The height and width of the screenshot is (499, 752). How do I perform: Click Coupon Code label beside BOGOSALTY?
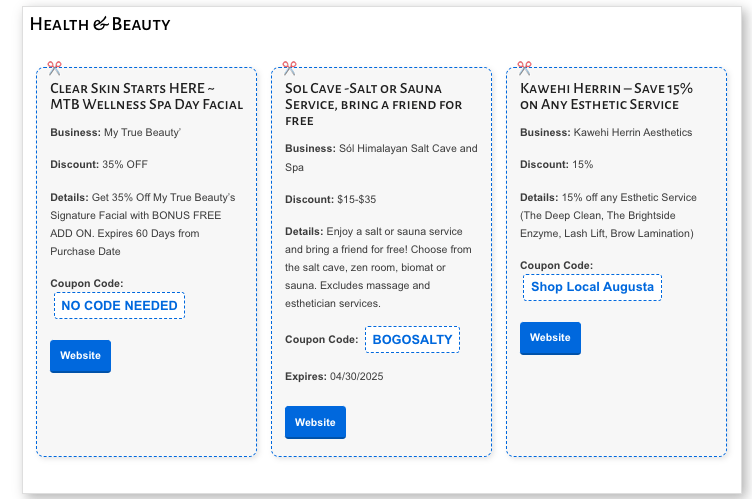click(321, 340)
